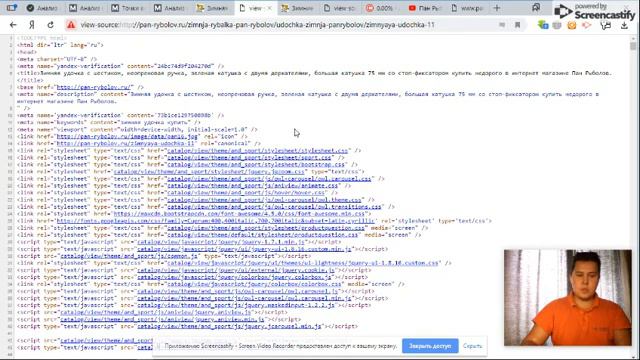Click the view-source URL in the address bar

258,25
